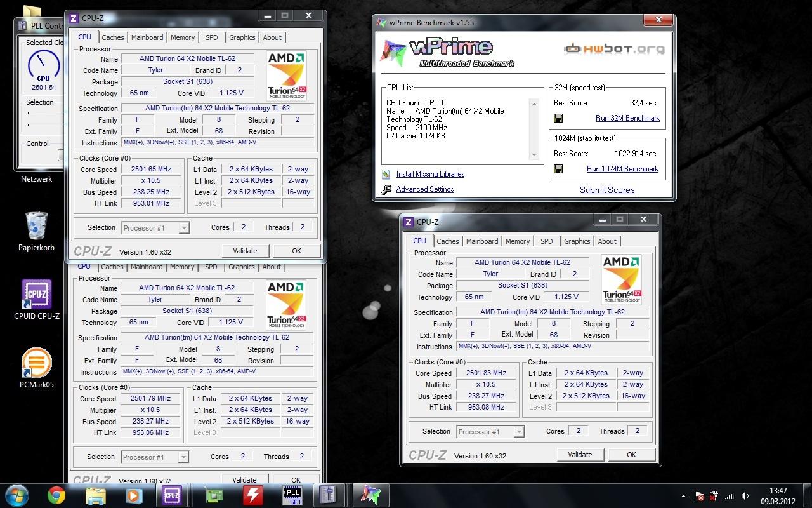Open Windows Explorer from the taskbar
The image size is (812, 508).
(95, 495)
